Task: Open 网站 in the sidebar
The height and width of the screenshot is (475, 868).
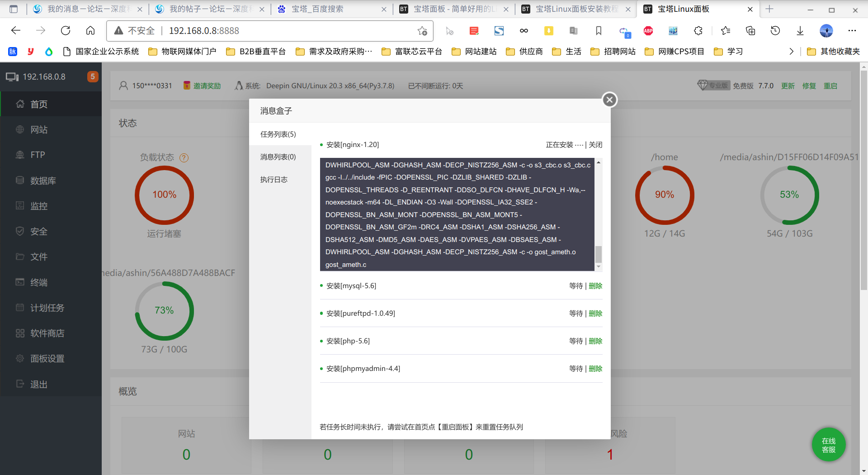Action: [51, 130]
